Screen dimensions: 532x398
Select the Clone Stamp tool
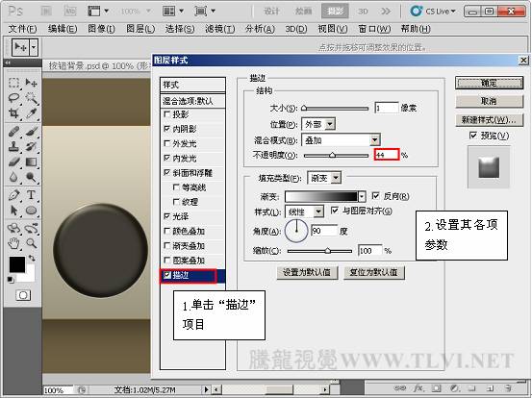tap(13, 146)
